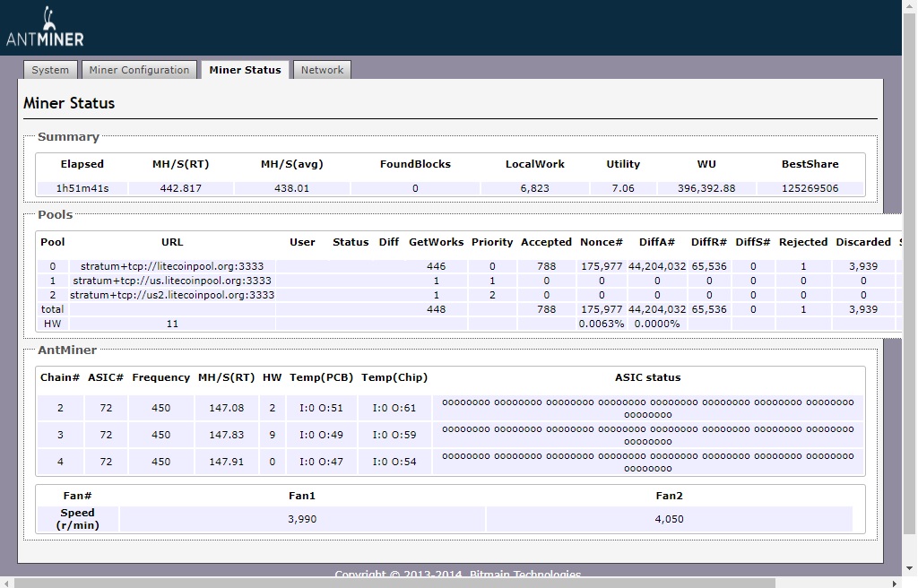Click the horizontal scrollbar right arrow

coord(894,583)
